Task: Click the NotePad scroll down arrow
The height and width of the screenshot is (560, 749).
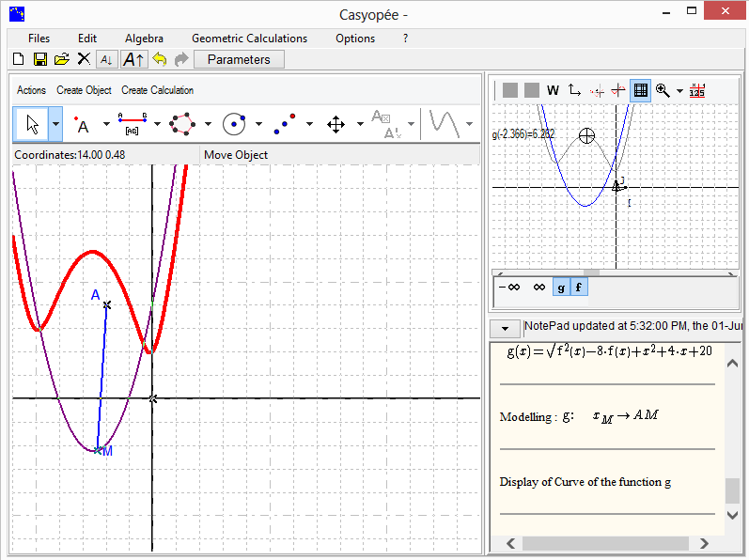Action: pyautogui.click(x=732, y=515)
